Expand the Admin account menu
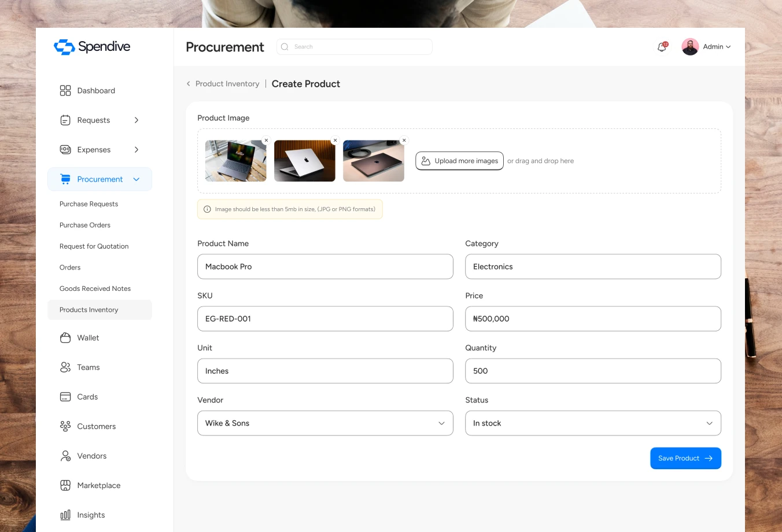782x532 pixels. click(706, 47)
